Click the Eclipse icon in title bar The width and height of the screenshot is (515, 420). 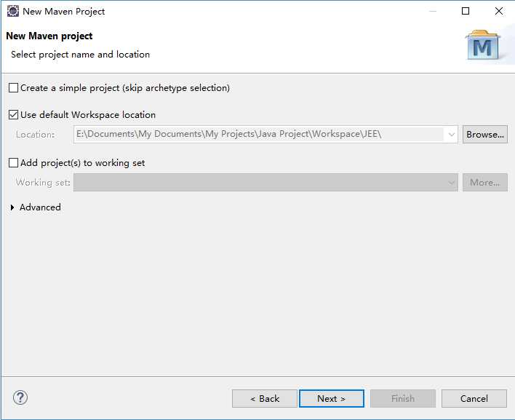[x=13, y=11]
